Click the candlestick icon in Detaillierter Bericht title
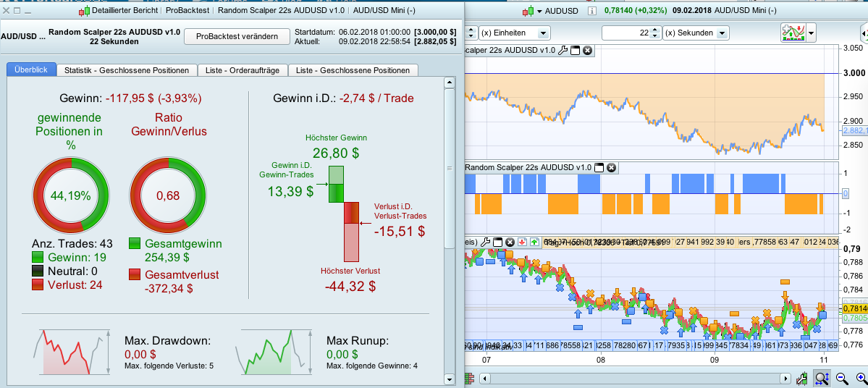 pyautogui.click(x=84, y=11)
